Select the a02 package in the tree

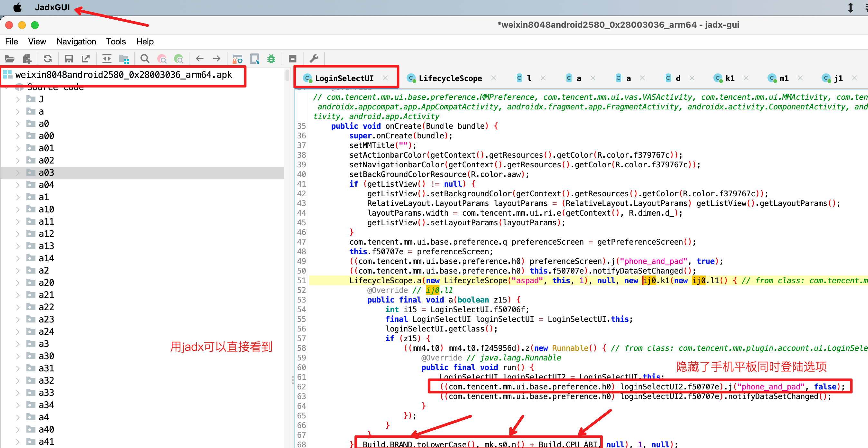click(x=46, y=161)
